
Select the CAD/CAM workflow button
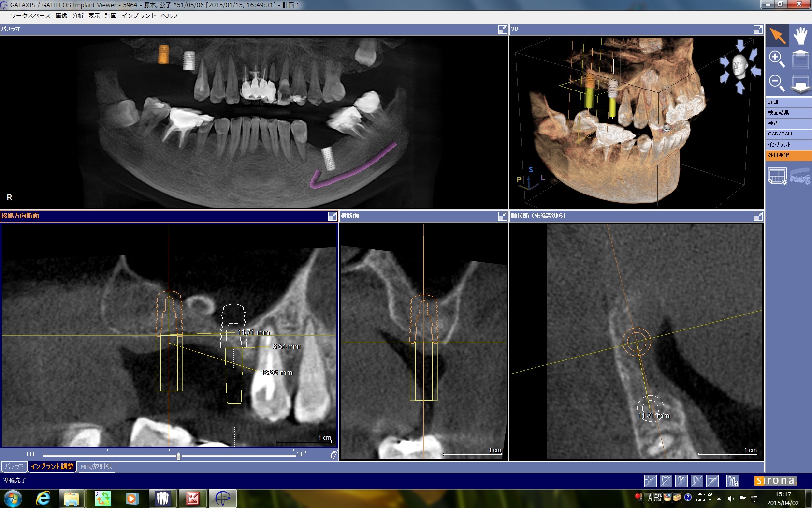pos(788,134)
